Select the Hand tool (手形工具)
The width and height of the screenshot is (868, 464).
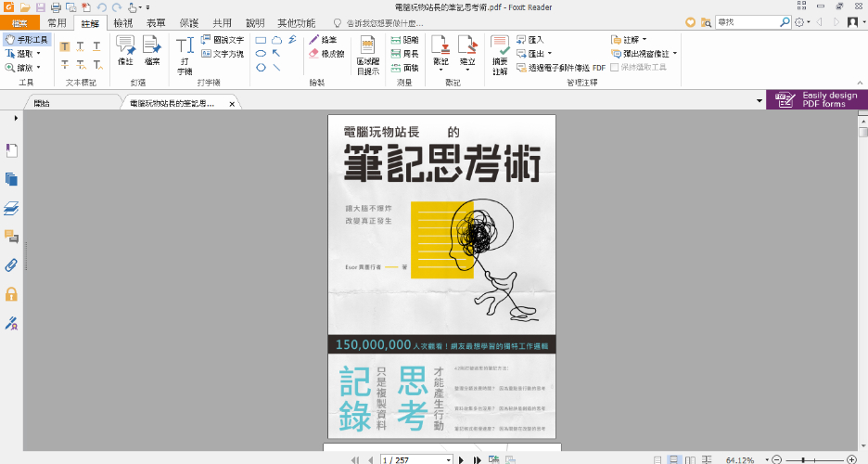[x=27, y=40]
